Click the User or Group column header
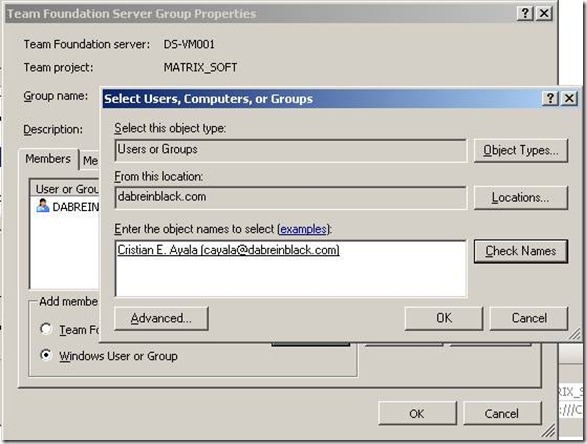Image resolution: width=587 pixels, height=444 pixels. [66, 189]
